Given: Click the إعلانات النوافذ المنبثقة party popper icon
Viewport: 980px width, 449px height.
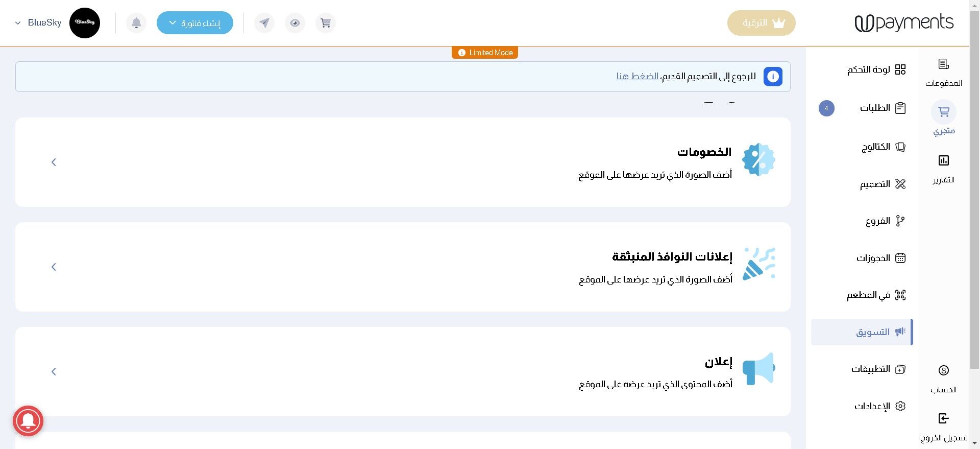Looking at the screenshot, I should (758, 264).
